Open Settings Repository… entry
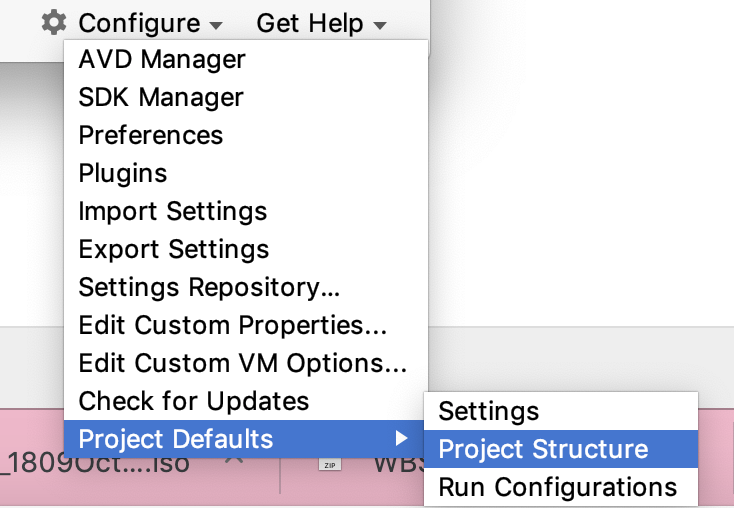This screenshot has height=508, width=734. click(210, 287)
